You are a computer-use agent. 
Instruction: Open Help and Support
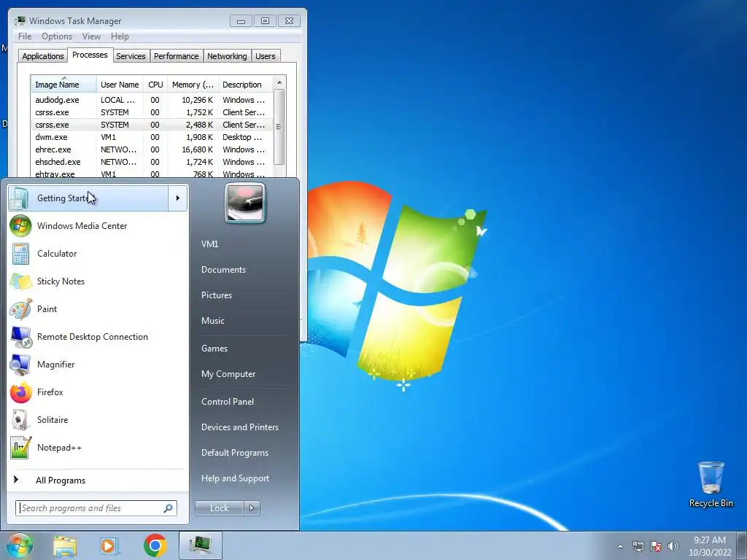pyautogui.click(x=235, y=478)
